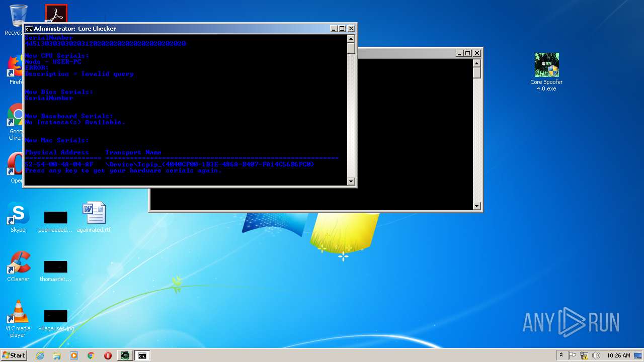
Task: Maximize the background console window
Action: 468,53
